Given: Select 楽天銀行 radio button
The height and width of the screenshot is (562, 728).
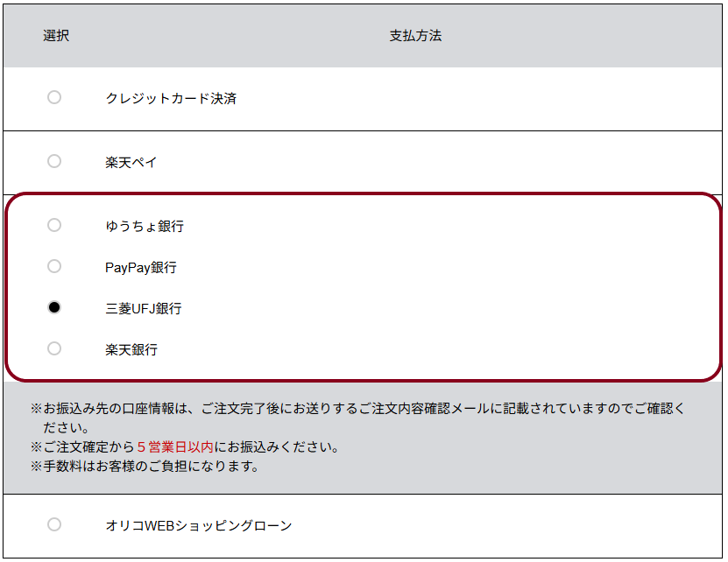Looking at the screenshot, I should tap(54, 348).
